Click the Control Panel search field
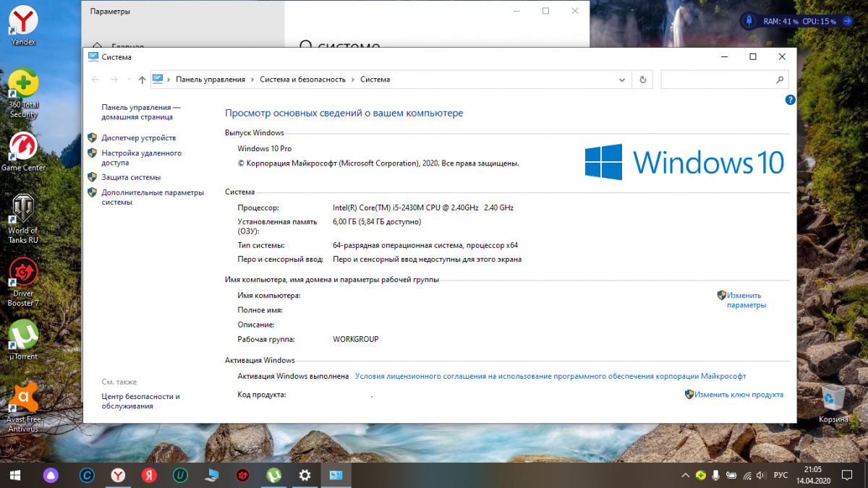The width and height of the screenshot is (868, 488). coord(718,80)
